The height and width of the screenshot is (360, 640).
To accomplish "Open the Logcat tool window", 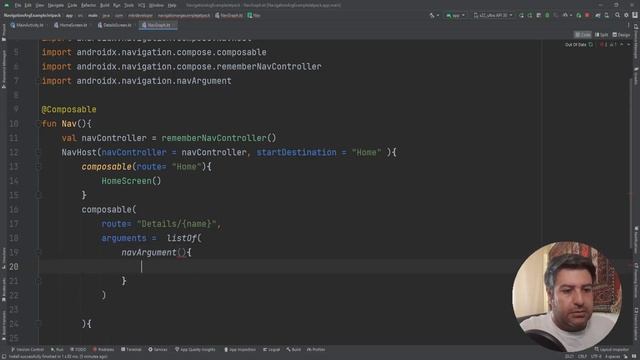I will tap(271, 349).
